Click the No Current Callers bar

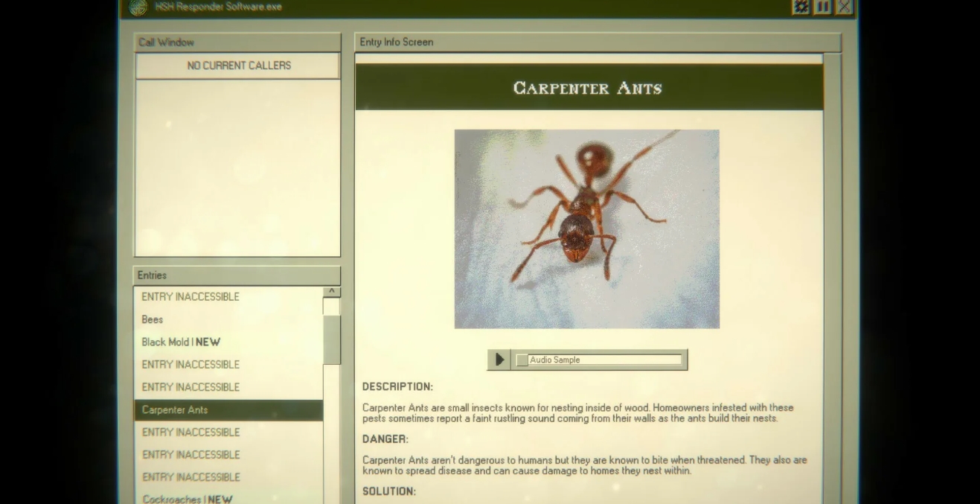238,66
